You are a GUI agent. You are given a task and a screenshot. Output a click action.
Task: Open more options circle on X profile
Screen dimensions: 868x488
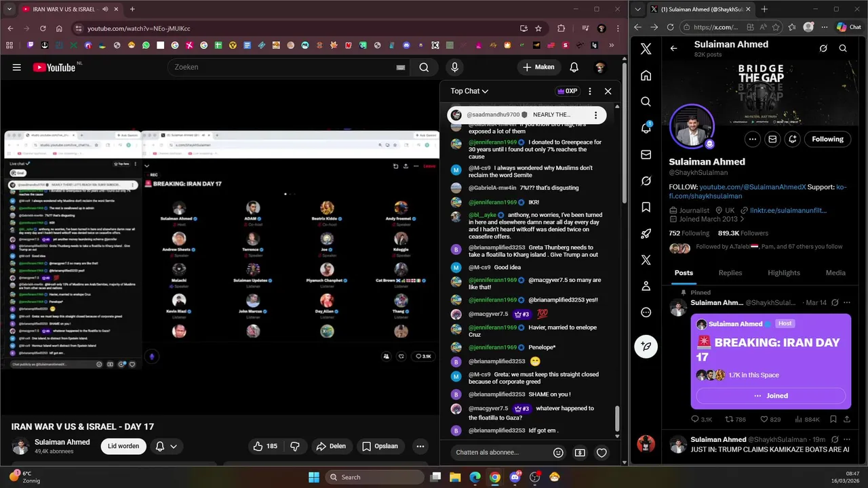[x=753, y=139]
